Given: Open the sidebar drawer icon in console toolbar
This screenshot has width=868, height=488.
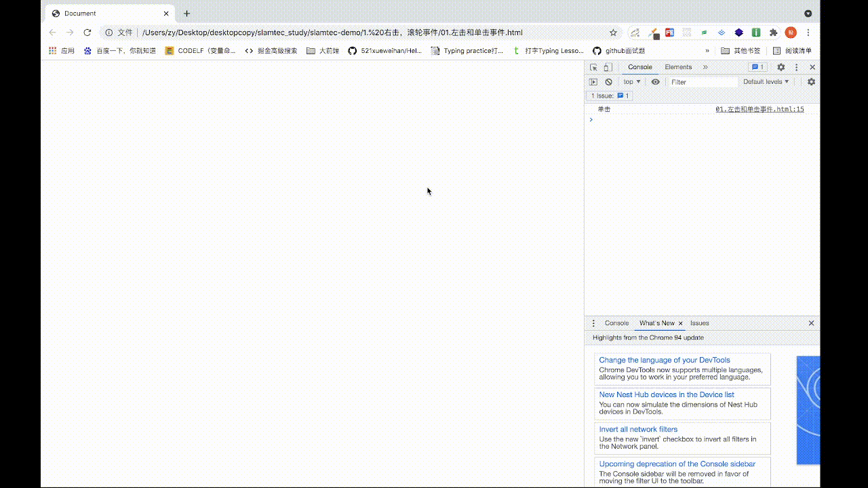Looking at the screenshot, I should [593, 82].
